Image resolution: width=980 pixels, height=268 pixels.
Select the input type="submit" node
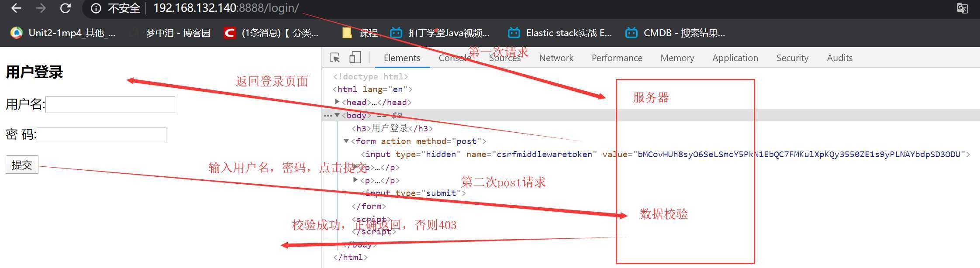414,193
